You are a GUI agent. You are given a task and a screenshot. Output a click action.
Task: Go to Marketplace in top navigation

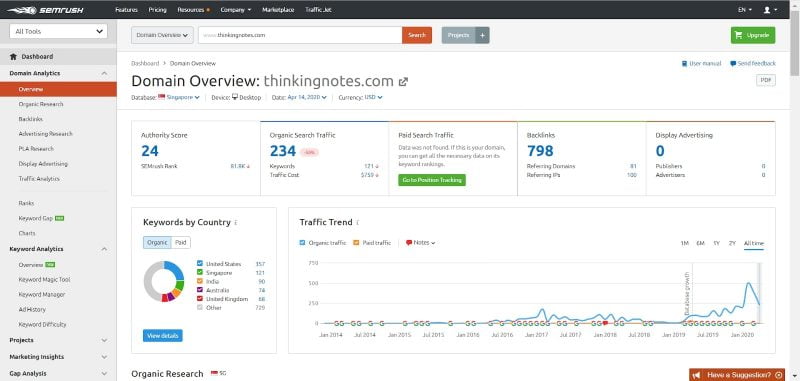pyautogui.click(x=278, y=10)
